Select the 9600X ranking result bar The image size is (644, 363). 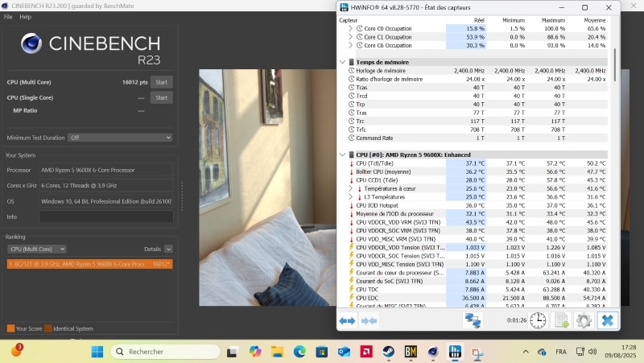(89, 264)
